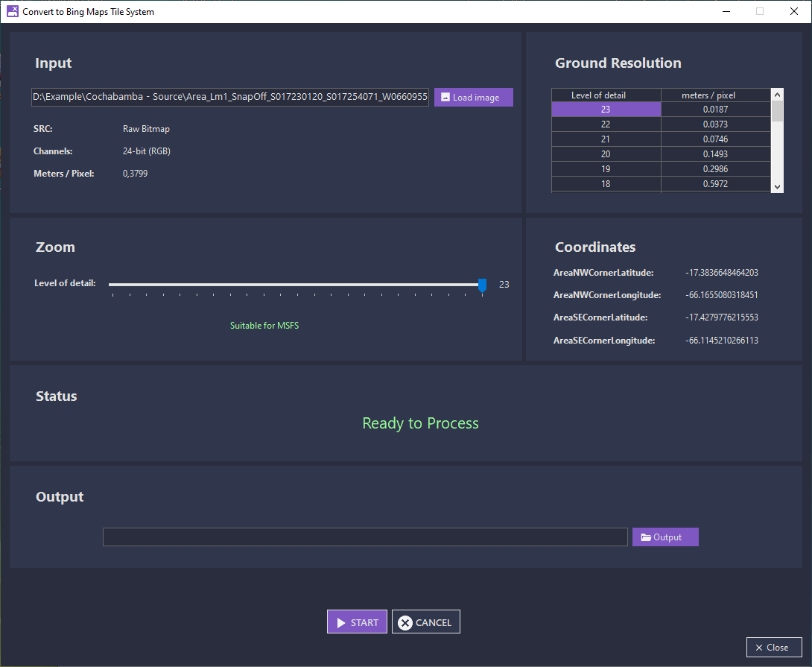Select level of detail 22 row
Viewport: 812px width, 667px height.
click(606, 124)
